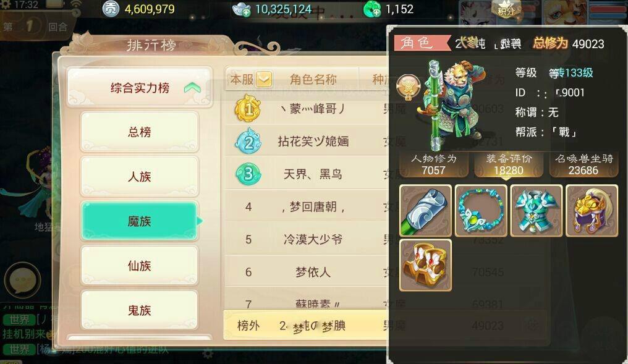Click the gold badge lock beside character
The image size is (628, 364).
[x=408, y=87]
